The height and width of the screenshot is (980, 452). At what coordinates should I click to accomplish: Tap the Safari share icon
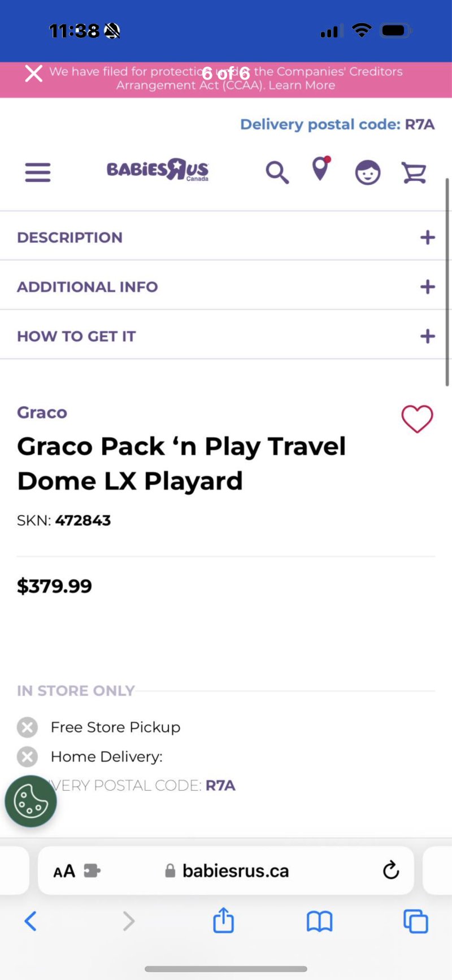click(x=223, y=921)
